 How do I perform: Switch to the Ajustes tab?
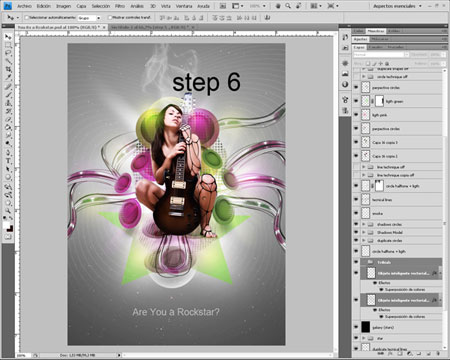(360, 39)
